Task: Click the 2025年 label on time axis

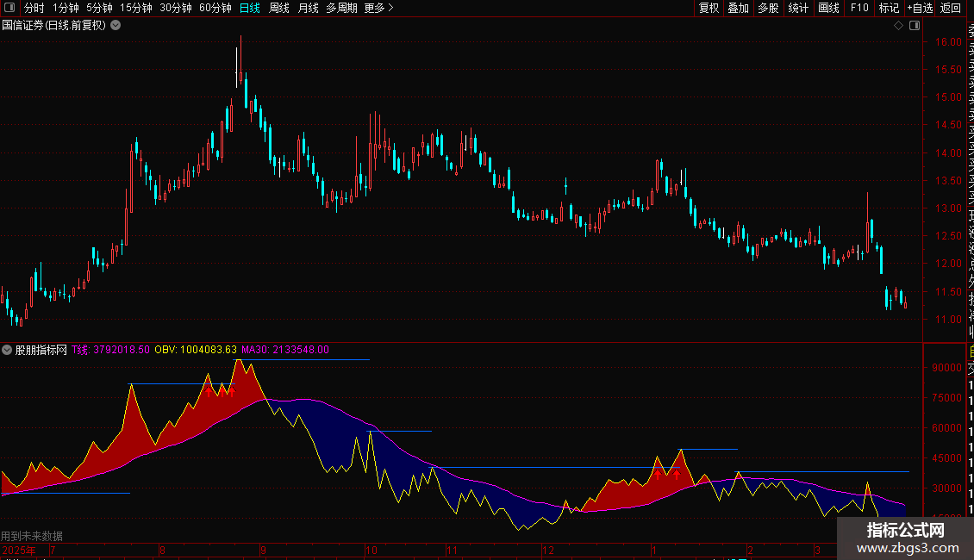Action: click(x=19, y=550)
